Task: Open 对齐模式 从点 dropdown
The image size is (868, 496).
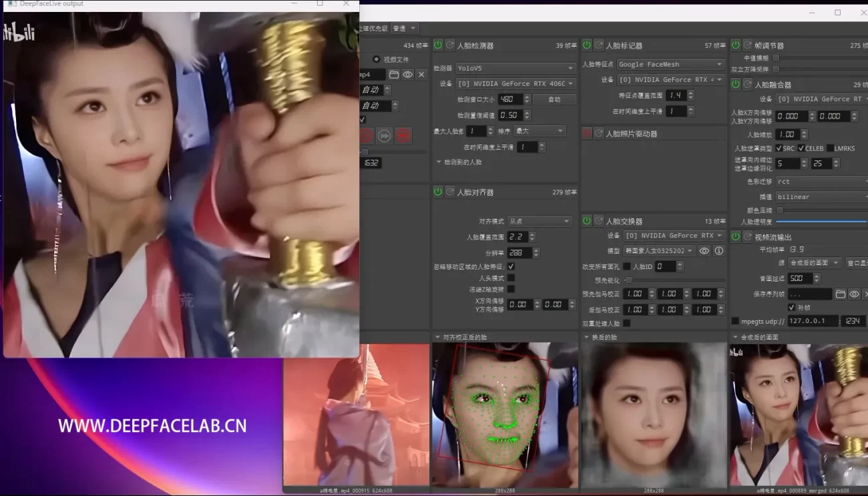Action: [x=539, y=221]
